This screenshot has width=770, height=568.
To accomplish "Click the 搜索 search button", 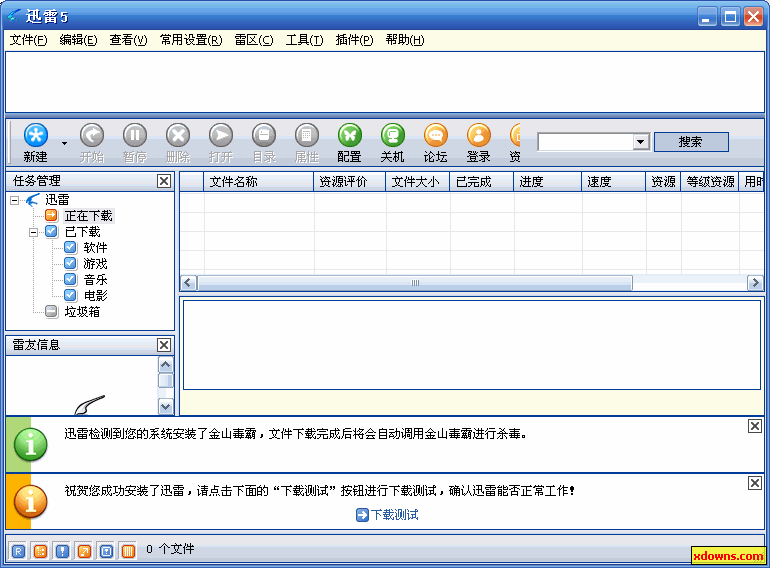I will click(x=691, y=142).
